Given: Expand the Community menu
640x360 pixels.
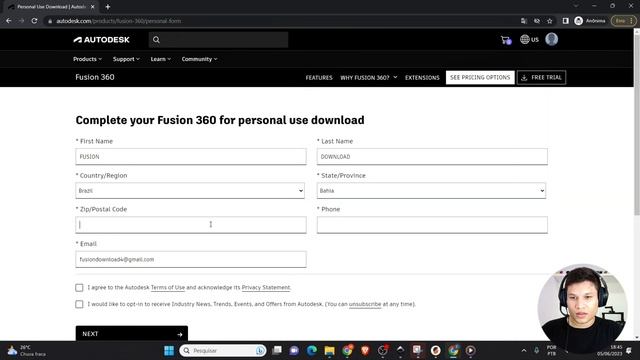Looking at the screenshot, I should (x=199, y=59).
